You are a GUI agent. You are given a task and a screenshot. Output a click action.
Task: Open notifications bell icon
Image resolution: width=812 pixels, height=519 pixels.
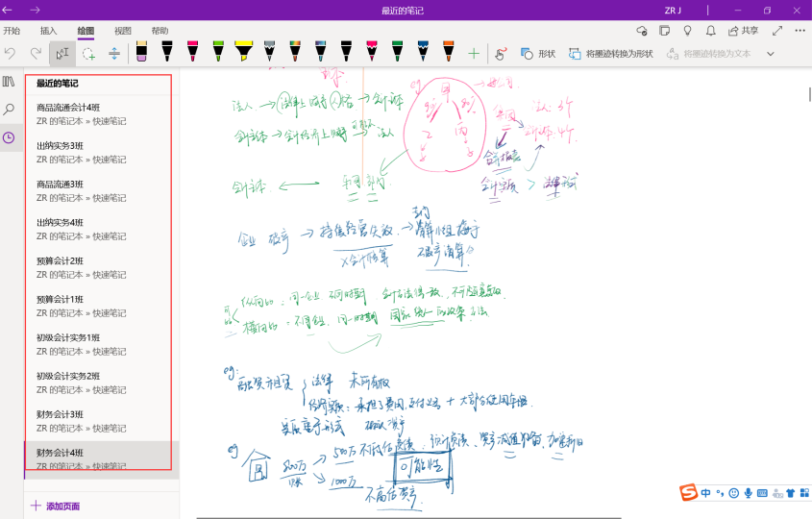coord(710,31)
